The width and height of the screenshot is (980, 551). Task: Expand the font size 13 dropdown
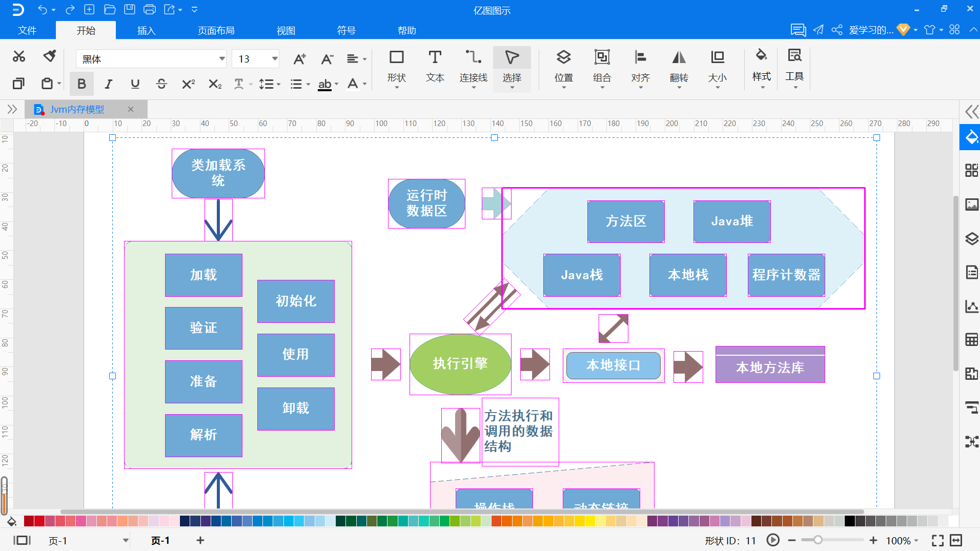[x=275, y=59]
